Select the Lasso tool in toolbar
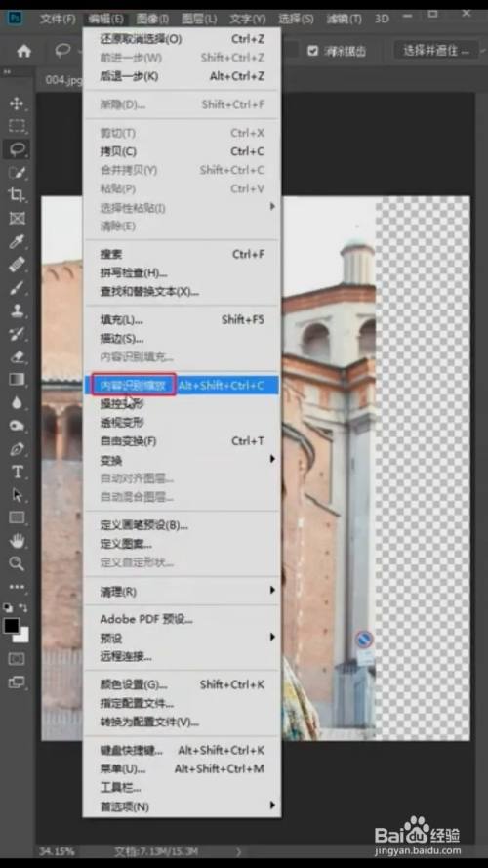The image size is (488, 868). 18,149
